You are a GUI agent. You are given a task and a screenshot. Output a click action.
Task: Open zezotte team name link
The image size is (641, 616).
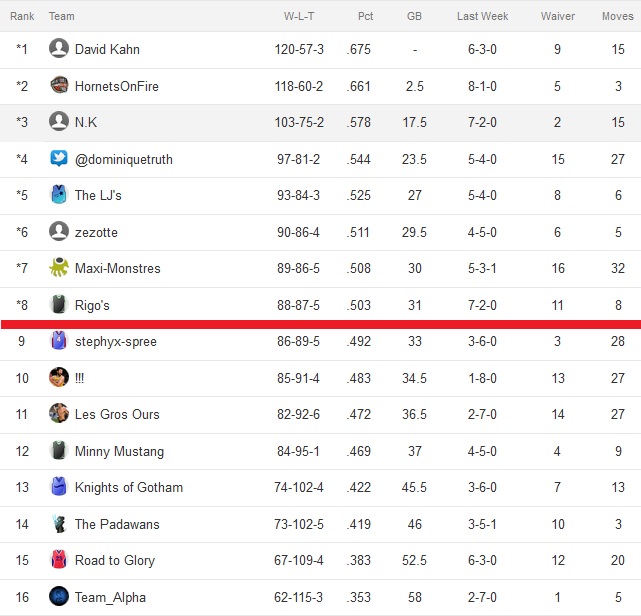[x=96, y=232]
